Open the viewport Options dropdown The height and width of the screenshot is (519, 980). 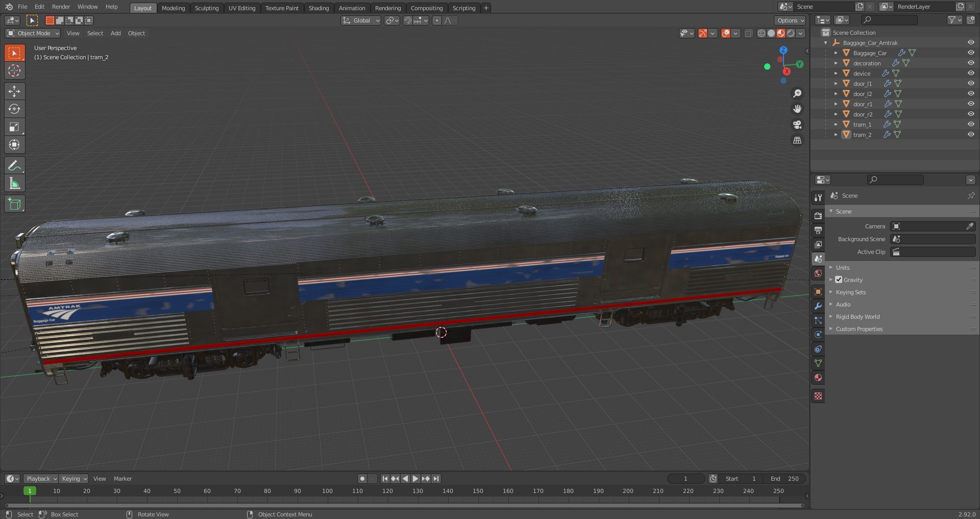point(790,20)
